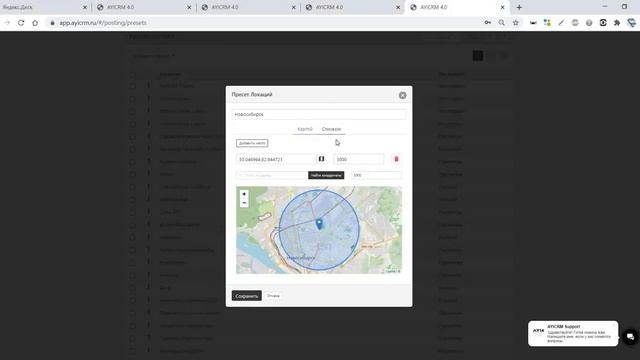Screen dimensions: 640x360
Task: Click the Сохранить button
Action: click(x=247, y=296)
